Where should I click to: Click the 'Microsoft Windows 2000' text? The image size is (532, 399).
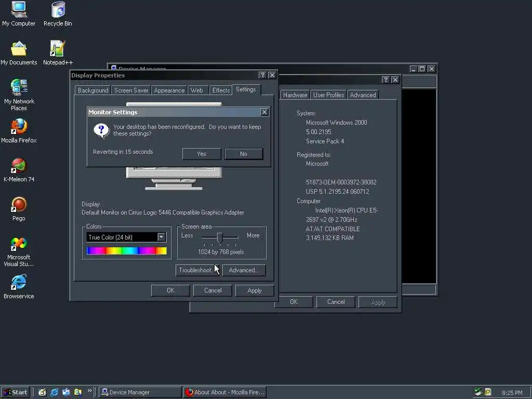(337, 123)
